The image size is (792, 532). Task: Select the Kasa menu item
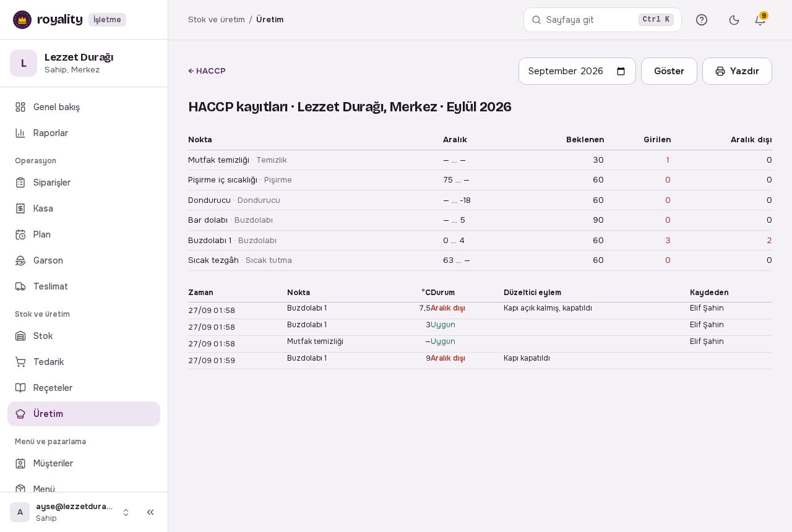click(x=84, y=208)
